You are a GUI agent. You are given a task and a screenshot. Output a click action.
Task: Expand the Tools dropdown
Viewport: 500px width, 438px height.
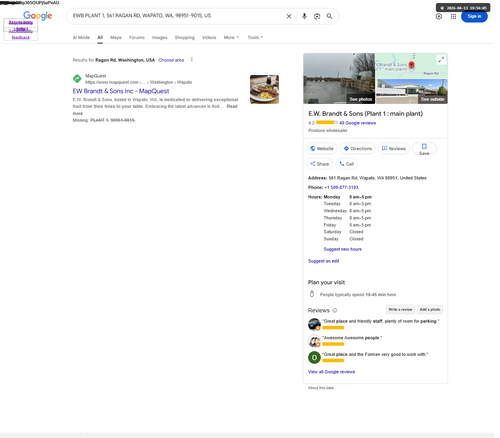tap(255, 38)
